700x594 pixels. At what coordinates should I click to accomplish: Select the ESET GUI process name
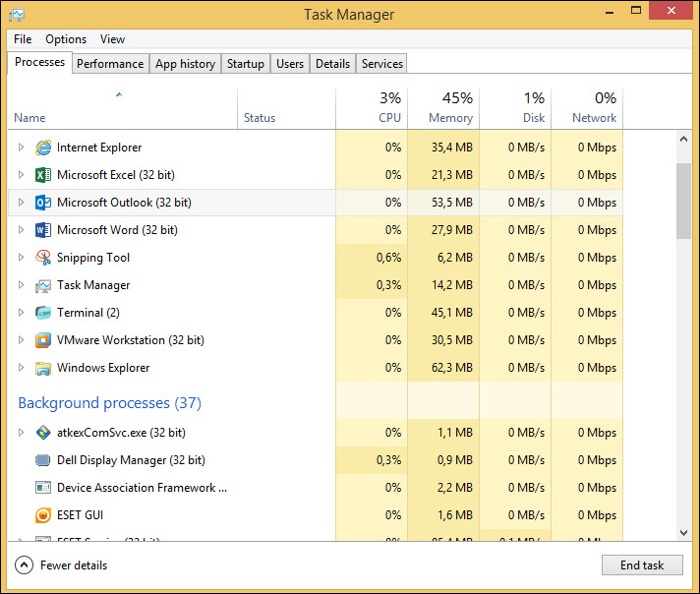[x=80, y=515]
